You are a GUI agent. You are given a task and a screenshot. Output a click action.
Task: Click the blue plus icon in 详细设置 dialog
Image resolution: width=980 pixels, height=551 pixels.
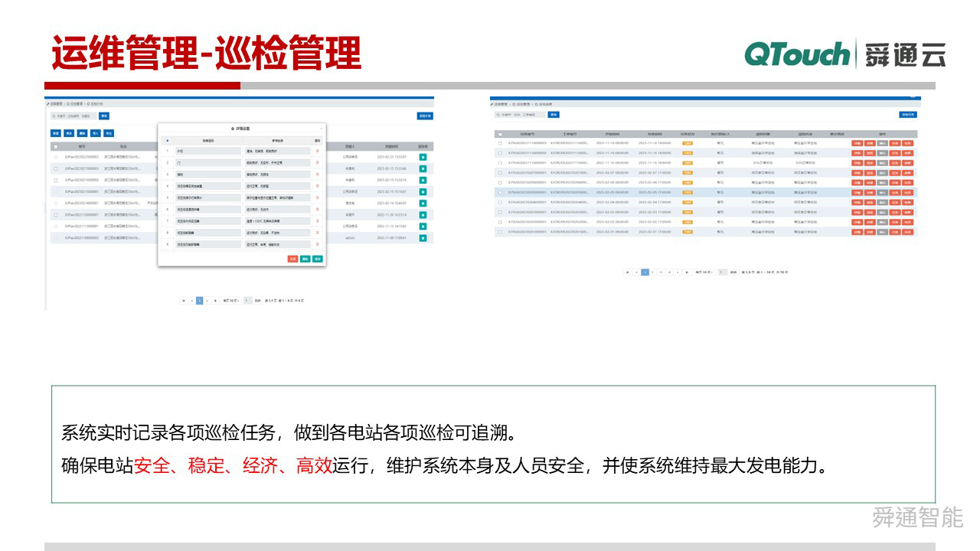tap(167, 141)
